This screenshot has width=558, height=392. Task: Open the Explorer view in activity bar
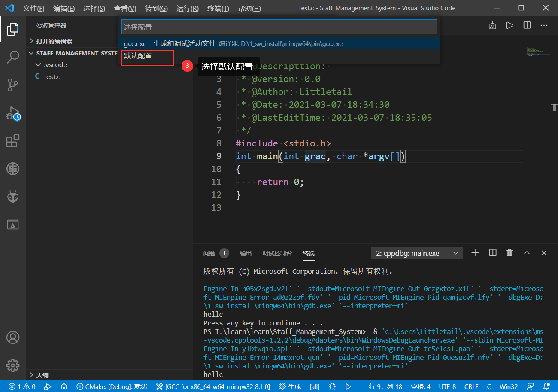[13, 29]
